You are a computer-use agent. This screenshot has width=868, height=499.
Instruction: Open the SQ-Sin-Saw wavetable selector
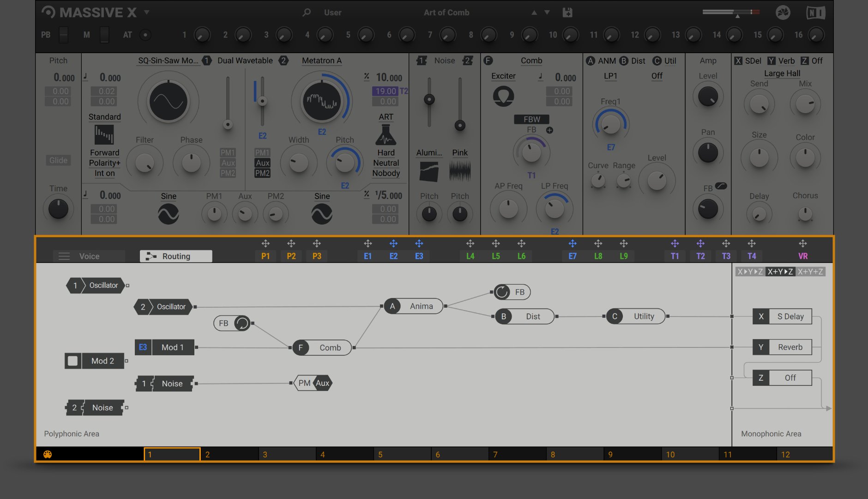[168, 61]
